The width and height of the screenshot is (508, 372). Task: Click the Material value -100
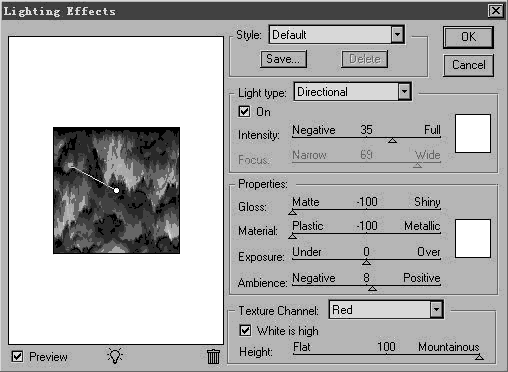click(x=367, y=226)
